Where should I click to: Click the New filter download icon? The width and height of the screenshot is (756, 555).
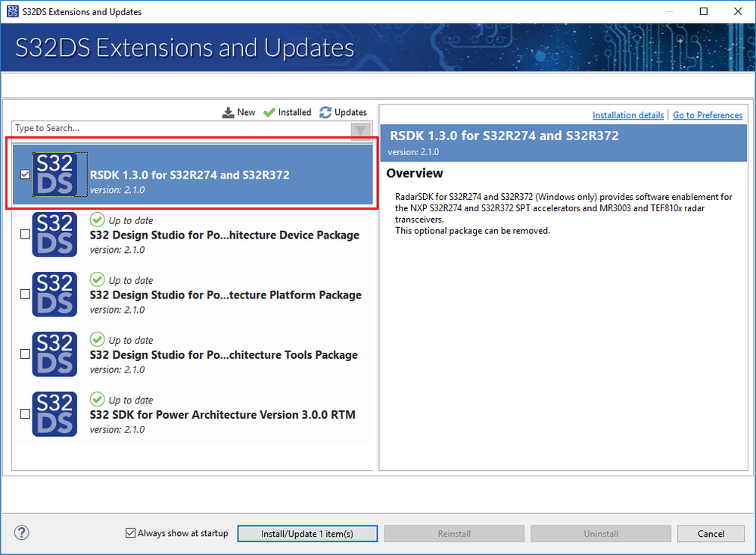pyautogui.click(x=228, y=113)
